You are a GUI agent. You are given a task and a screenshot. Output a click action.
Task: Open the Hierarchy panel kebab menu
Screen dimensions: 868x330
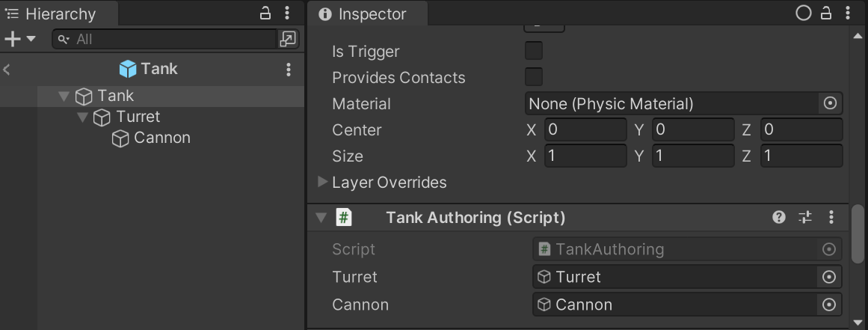click(x=288, y=13)
